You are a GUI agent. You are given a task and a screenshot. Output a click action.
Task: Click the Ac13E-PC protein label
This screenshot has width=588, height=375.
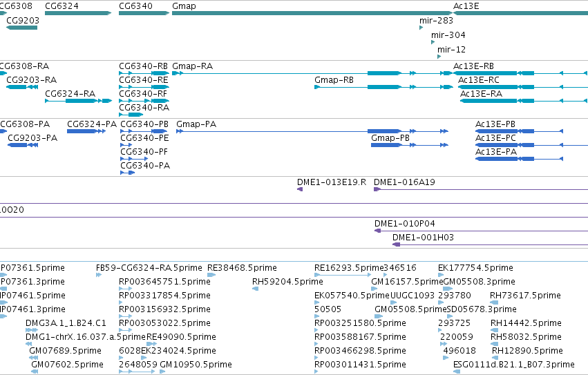(495, 138)
